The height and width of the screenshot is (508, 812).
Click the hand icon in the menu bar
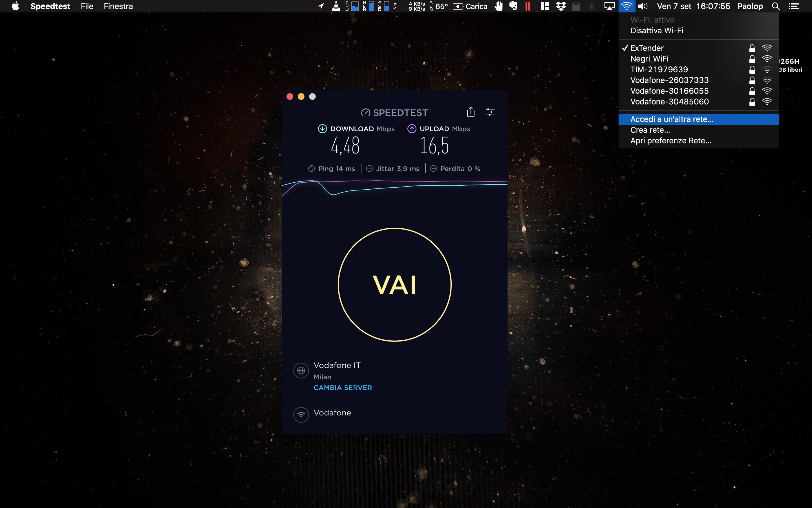pos(499,6)
